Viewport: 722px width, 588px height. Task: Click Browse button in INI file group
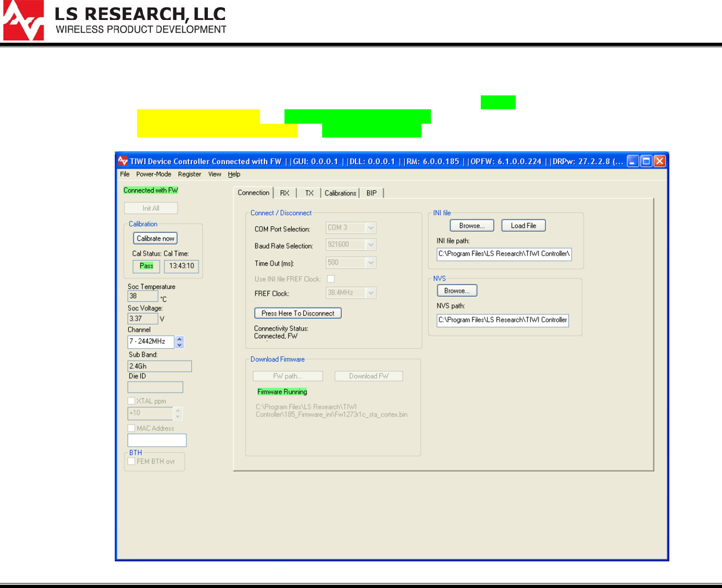point(472,226)
